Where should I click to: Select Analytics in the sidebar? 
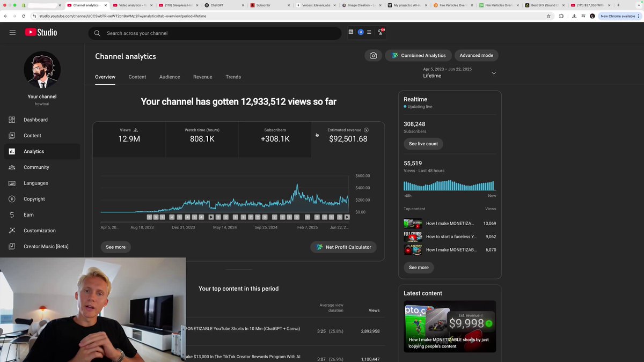(42, 151)
